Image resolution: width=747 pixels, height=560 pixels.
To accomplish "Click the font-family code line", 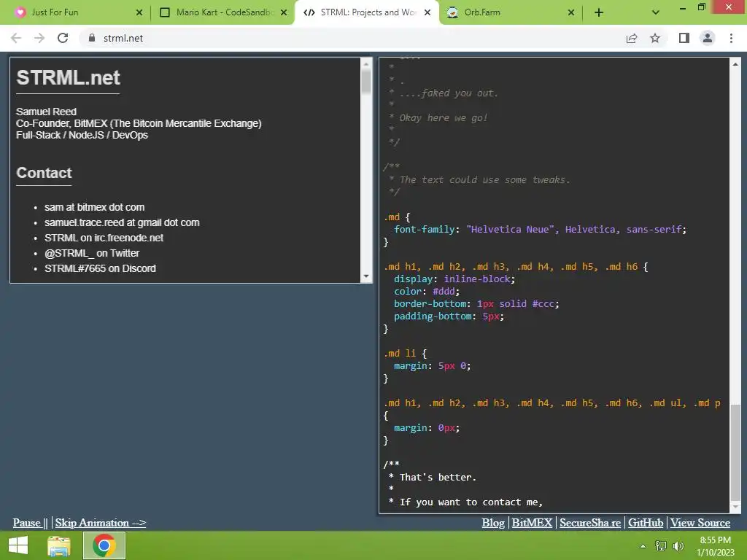I will pos(540,230).
